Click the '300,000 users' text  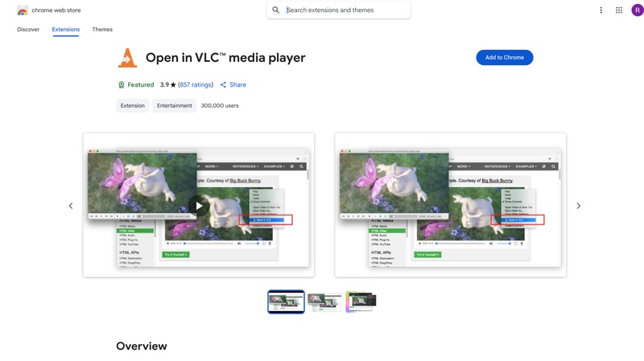click(220, 106)
